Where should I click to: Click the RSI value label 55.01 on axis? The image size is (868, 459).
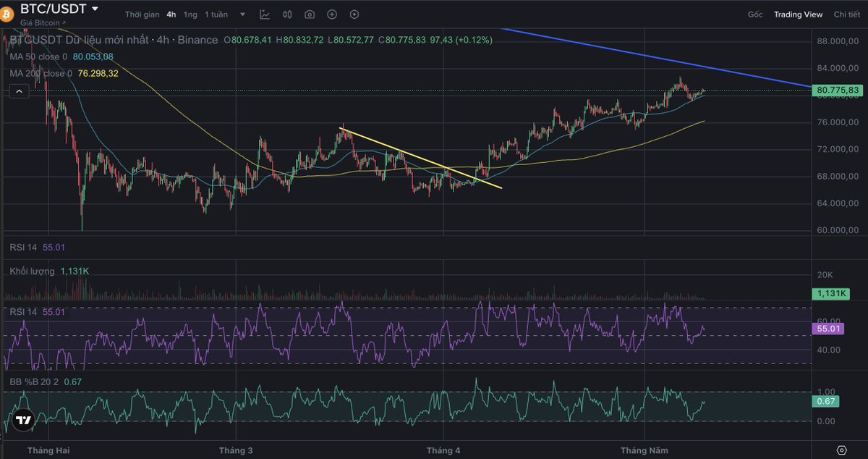pyautogui.click(x=827, y=329)
